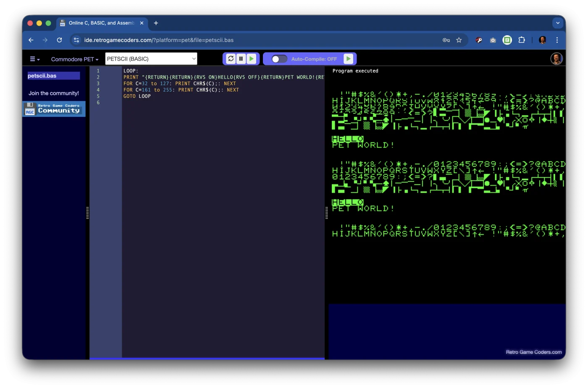
Task: Pause the running emulator
Action: point(241,59)
